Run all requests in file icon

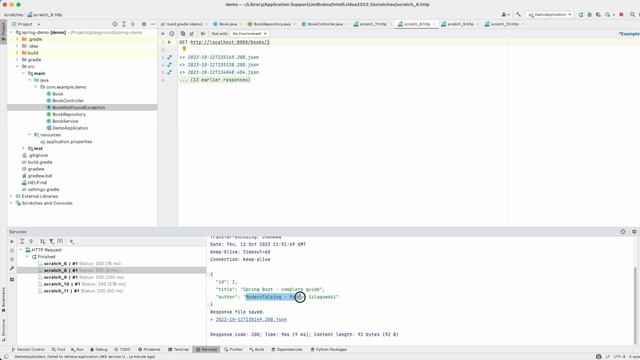tap(203, 33)
